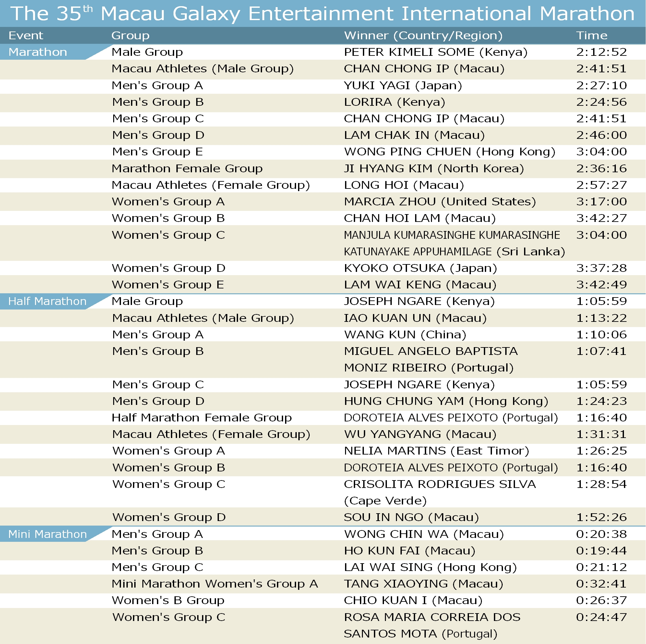Select the 'Group' column header
This screenshot has width=646, height=644.
(x=130, y=35)
